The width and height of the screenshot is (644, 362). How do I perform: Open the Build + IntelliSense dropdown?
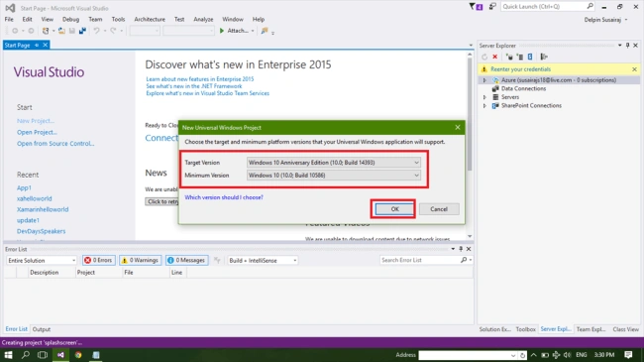pos(263,261)
